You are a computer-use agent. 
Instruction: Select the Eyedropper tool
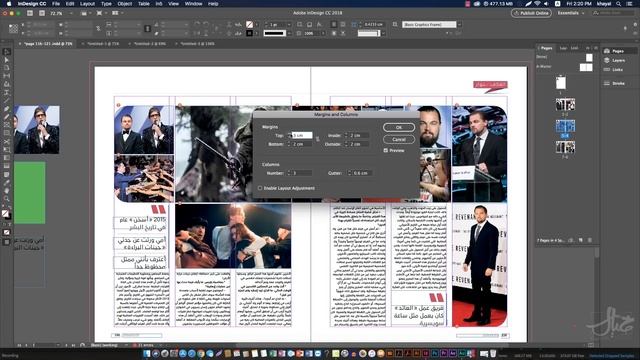click(x=7, y=182)
